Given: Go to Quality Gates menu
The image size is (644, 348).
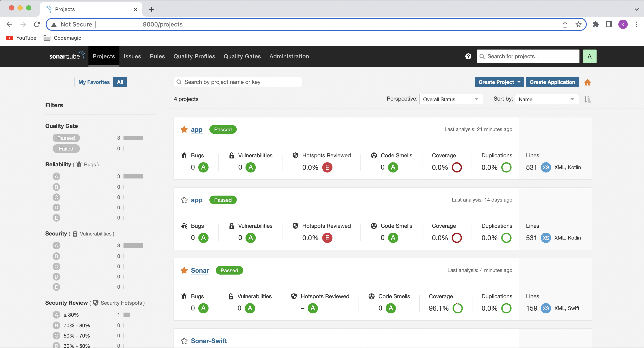Looking at the screenshot, I should [242, 56].
